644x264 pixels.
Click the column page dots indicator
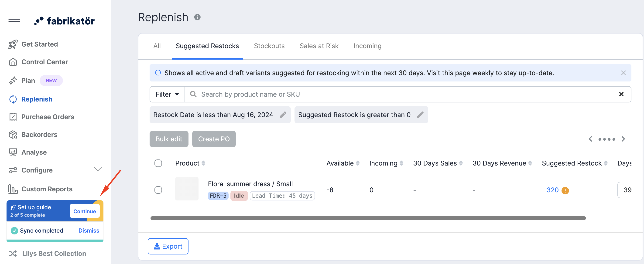606,139
